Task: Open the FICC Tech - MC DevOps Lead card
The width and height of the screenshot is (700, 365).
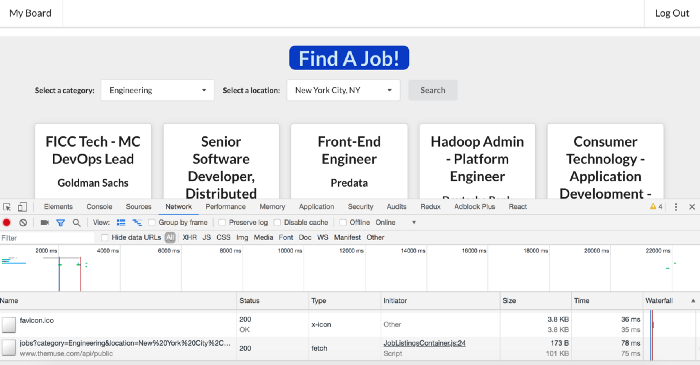Action: [93, 161]
